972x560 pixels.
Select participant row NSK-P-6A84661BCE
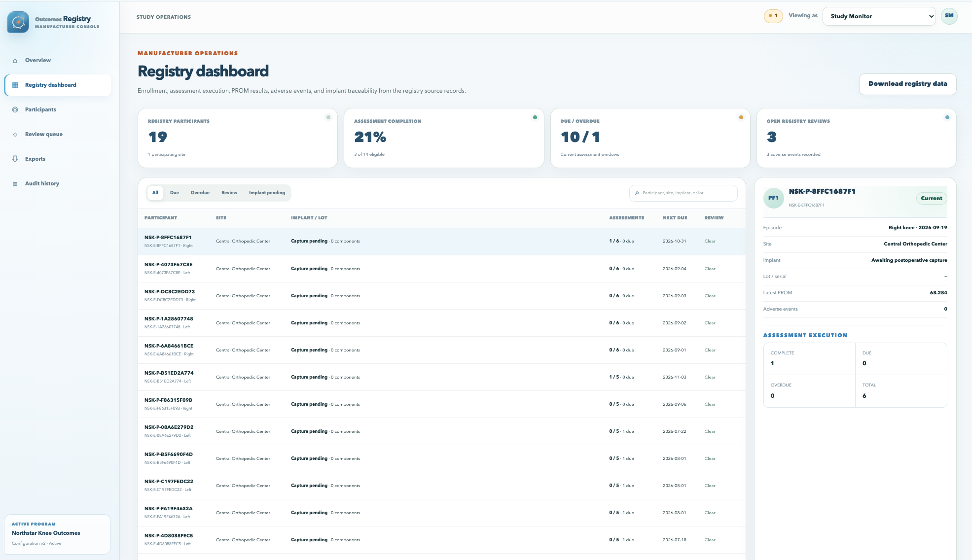pyautogui.click(x=442, y=350)
